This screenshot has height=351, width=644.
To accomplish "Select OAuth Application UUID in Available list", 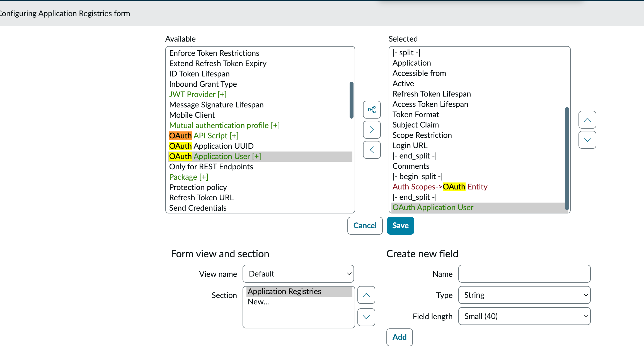I will [211, 146].
